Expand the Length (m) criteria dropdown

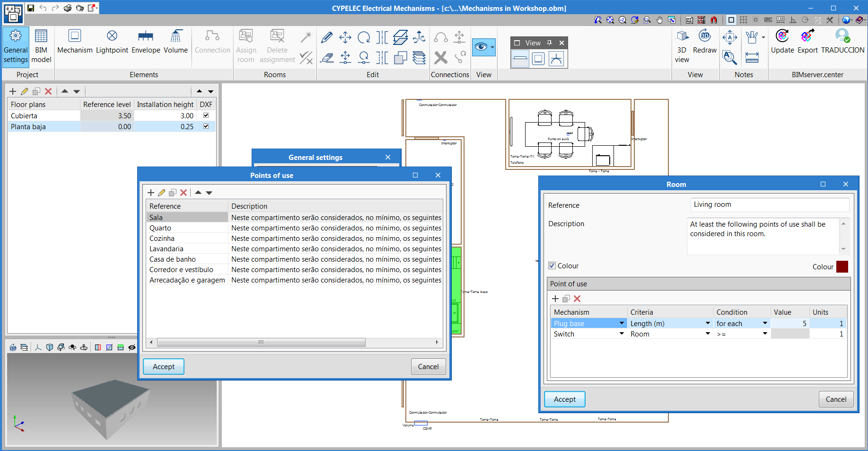tap(708, 323)
